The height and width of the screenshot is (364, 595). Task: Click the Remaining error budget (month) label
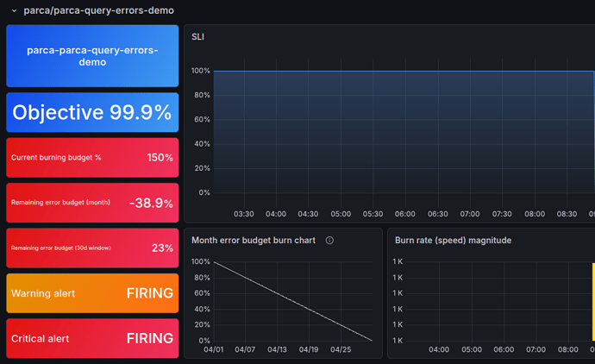[x=62, y=203]
